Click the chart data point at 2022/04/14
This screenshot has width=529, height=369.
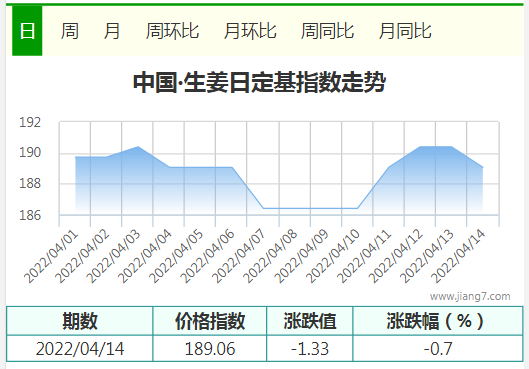coord(483,167)
